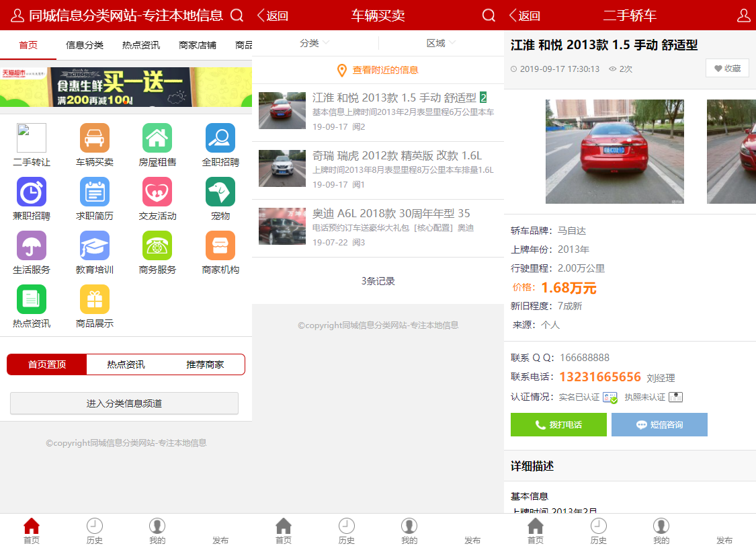756x546 pixels.
Task: Click the 买一送一 promotional banner
Action: click(x=126, y=87)
